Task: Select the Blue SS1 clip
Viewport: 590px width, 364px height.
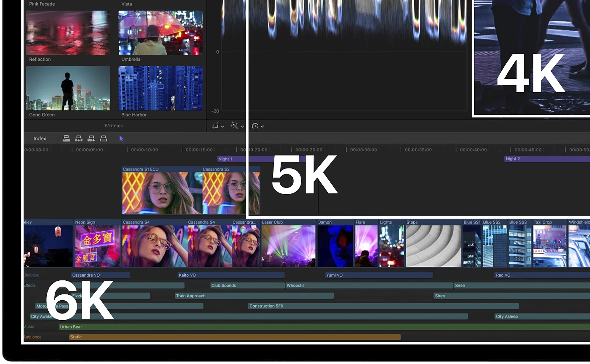Action: [x=472, y=243]
